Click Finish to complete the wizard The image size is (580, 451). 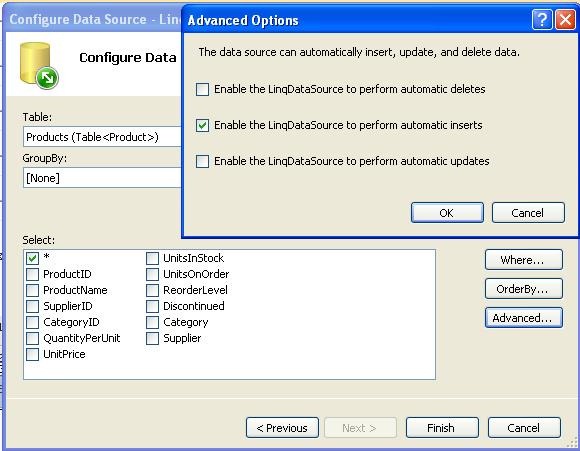click(442, 428)
